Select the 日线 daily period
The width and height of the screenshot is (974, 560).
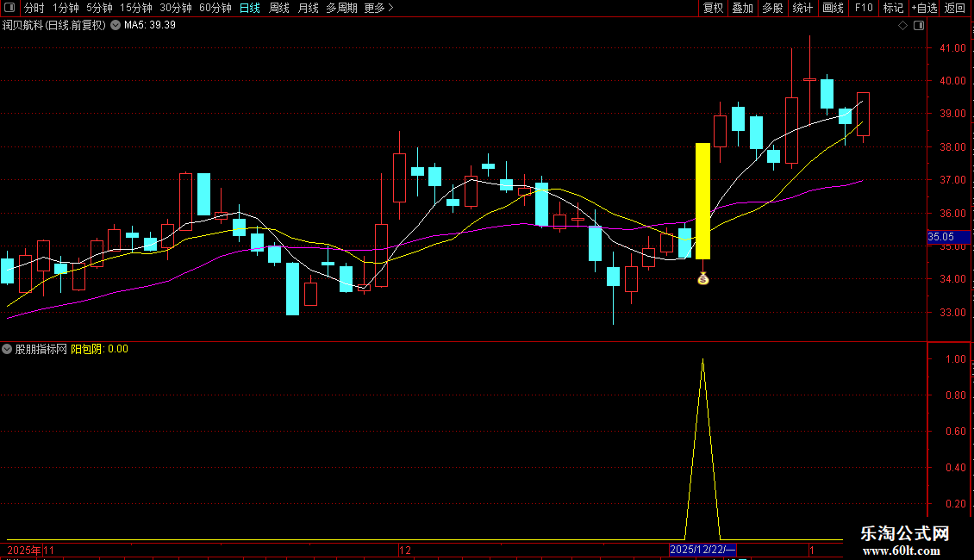click(250, 8)
